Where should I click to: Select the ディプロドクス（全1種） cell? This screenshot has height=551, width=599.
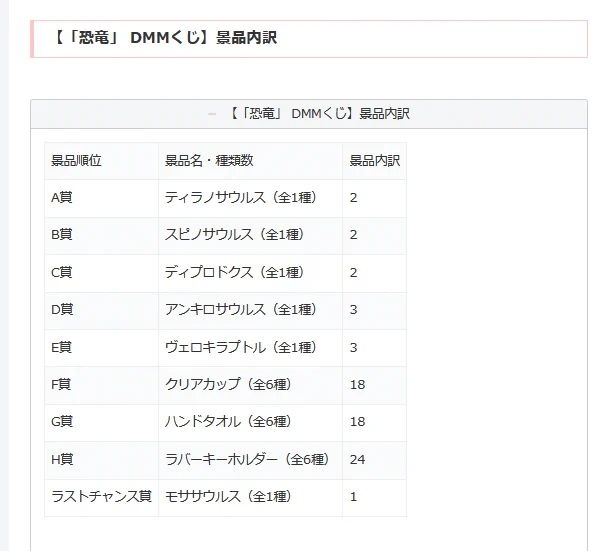(x=250, y=273)
